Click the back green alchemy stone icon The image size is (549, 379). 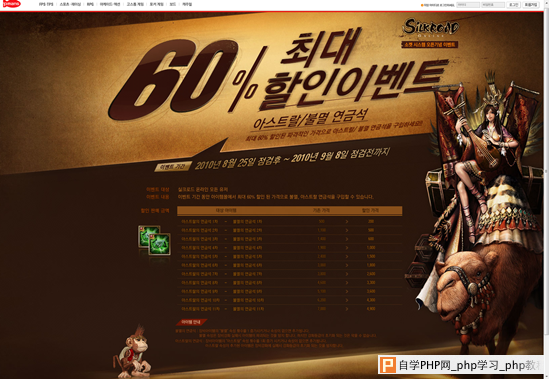click(x=149, y=236)
